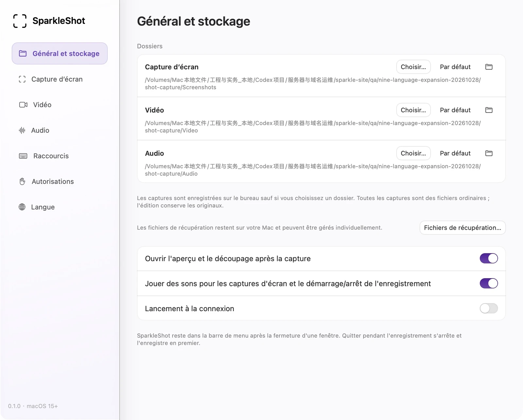Viewport: 523px width, 420px height.
Task: Disable opening the preview and cropping after capture
Action: pyautogui.click(x=489, y=258)
